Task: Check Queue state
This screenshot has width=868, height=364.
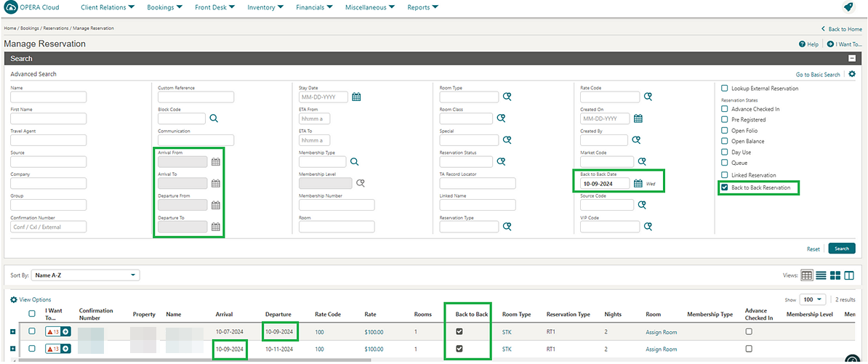Action: [x=724, y=163]
